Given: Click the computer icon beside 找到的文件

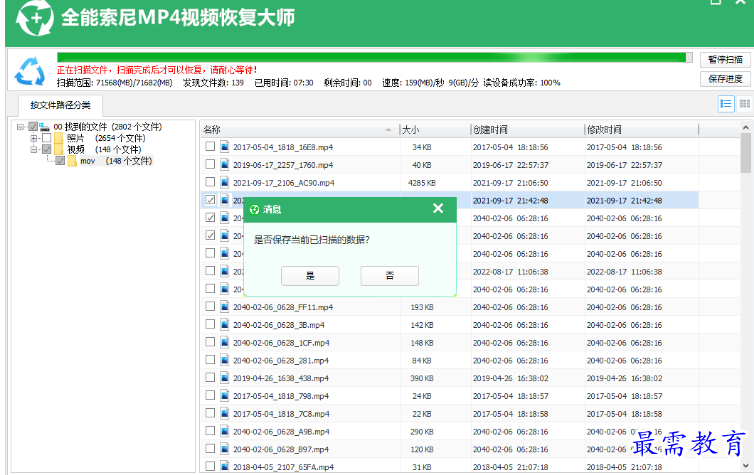Looking at the screenshot, I should 45,127.
